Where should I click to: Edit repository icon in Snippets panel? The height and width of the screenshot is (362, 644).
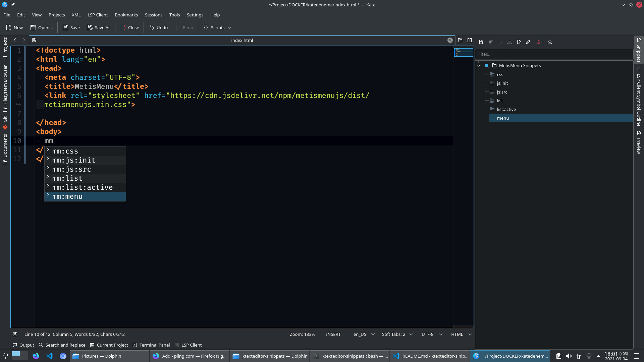tap(491, 42)
